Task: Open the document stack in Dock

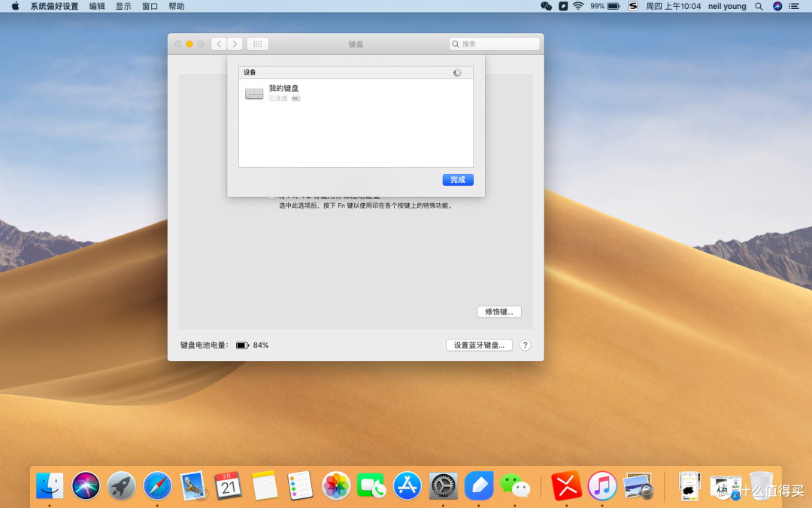Action: point(689,486)
